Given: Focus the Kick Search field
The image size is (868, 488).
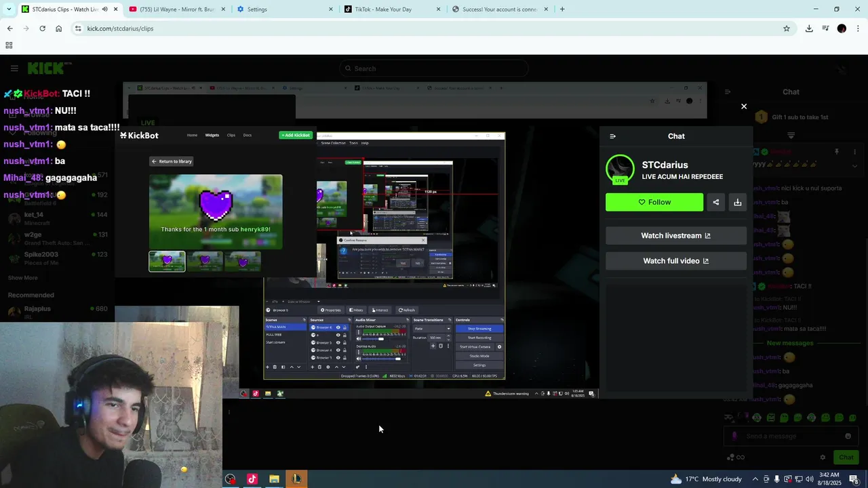Looking at the screenshot, I should (434, 68).
